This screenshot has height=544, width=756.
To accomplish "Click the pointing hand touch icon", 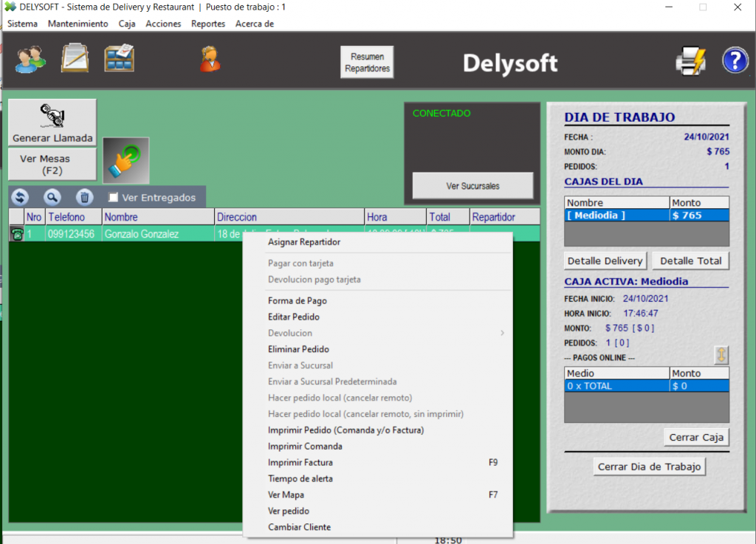I will [x=126, y=160].
